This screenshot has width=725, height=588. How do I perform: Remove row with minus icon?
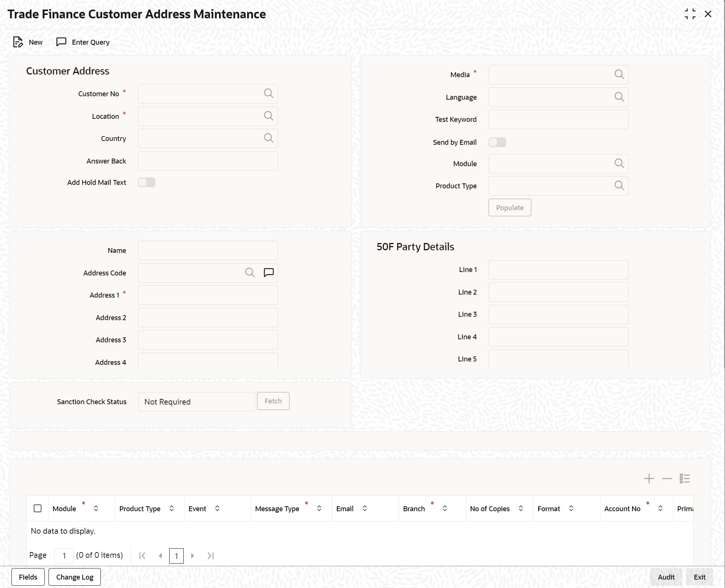point(667,479)
